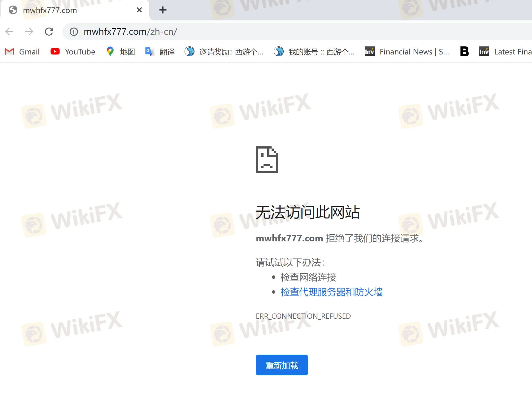
Task: Click the 检查代理服务器和防火墙 link
Action: (332, 292)
